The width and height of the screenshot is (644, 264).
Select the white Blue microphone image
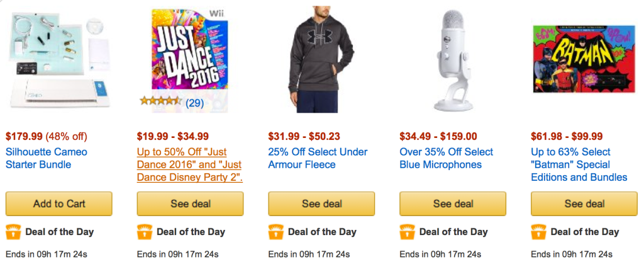click(453, 60)
